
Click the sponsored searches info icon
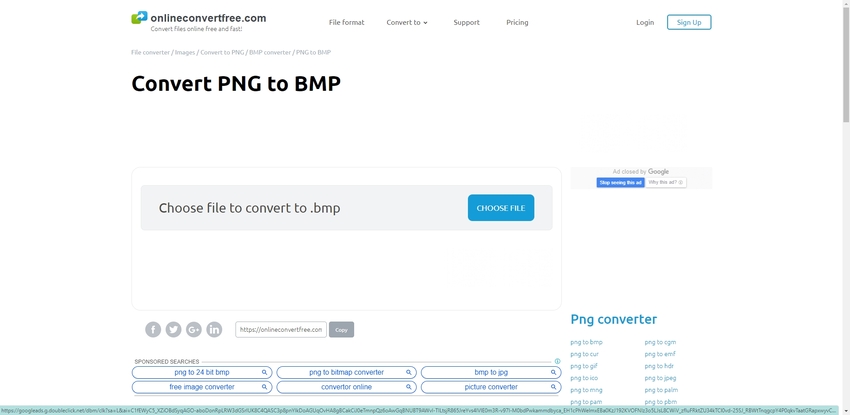pos(558,361)
